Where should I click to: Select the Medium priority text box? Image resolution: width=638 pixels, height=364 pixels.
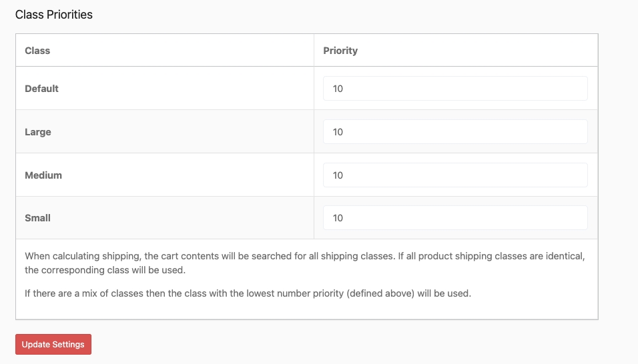click(455, 175)
